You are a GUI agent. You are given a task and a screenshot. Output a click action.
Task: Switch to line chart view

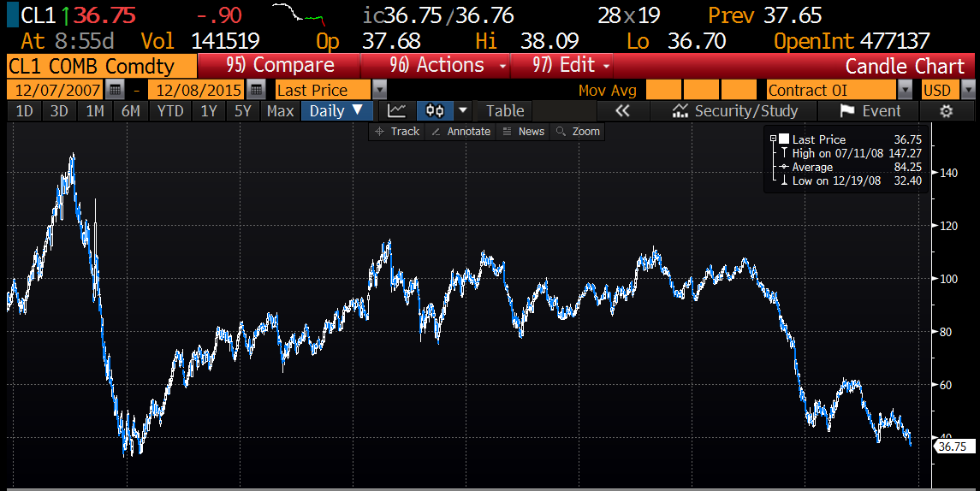(396, 110)
